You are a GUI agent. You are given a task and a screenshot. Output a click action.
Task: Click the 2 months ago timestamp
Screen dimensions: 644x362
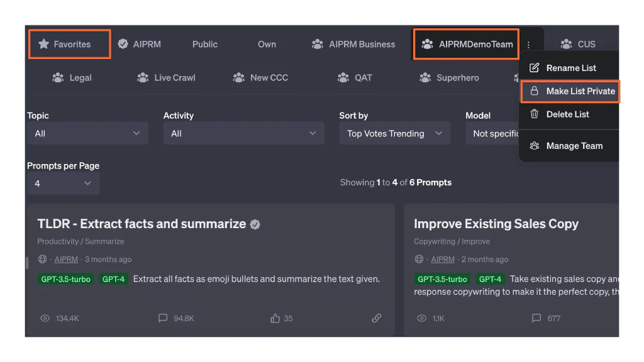coord(485,260)
